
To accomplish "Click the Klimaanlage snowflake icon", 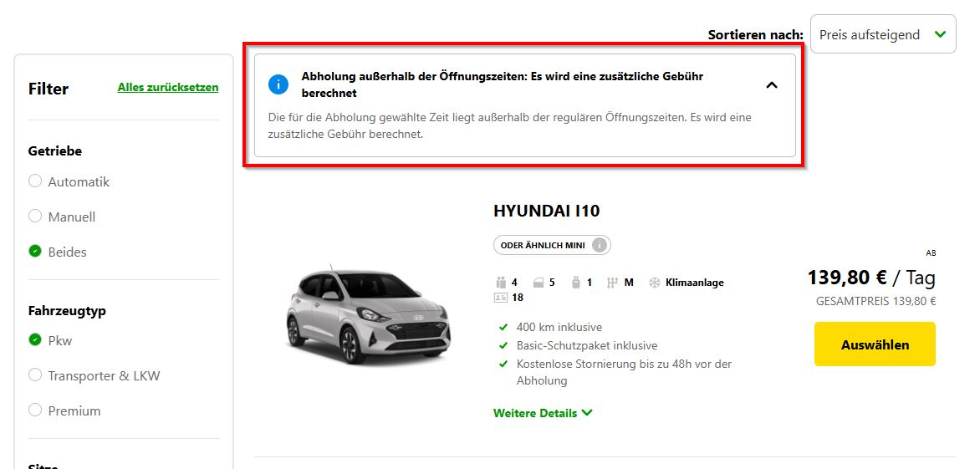I will (x=655, y=283).
